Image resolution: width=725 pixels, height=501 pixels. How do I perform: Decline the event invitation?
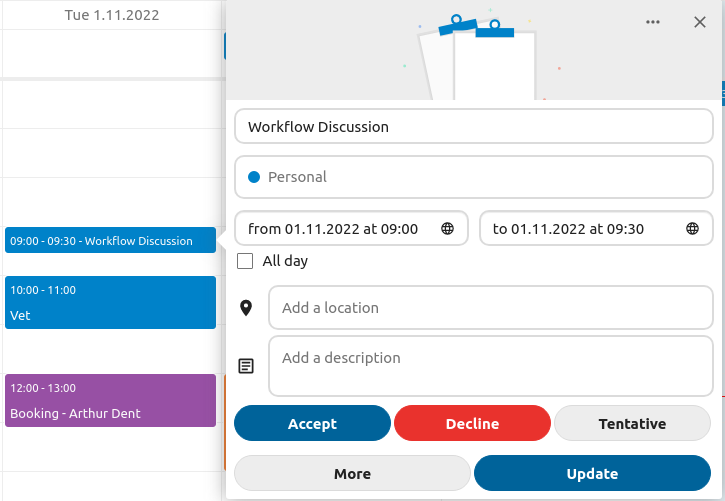(472, 424)
